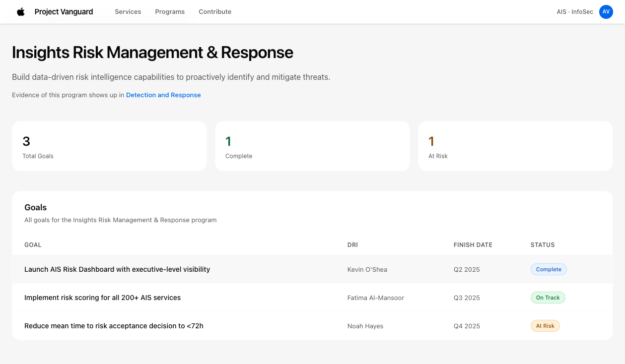The height and width of the screenshot is (364, 625).
Task: Click the FINISH DATE column header
Action: tap(473, 245)
